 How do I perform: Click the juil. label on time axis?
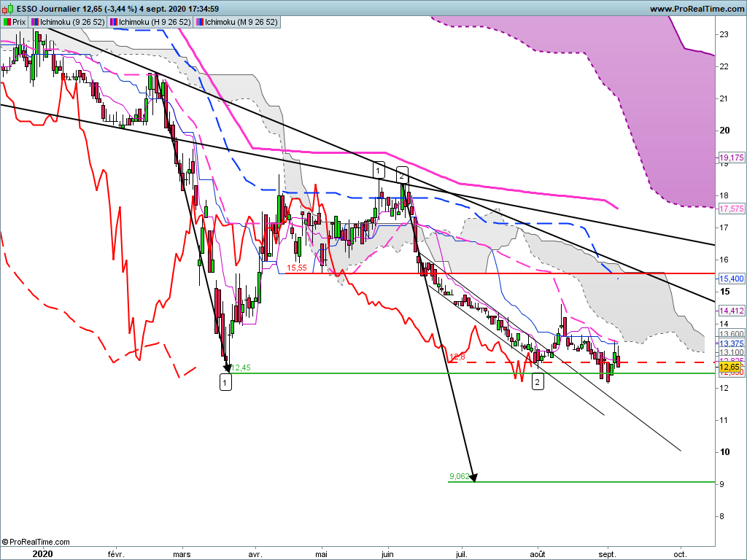coord(462,554)
